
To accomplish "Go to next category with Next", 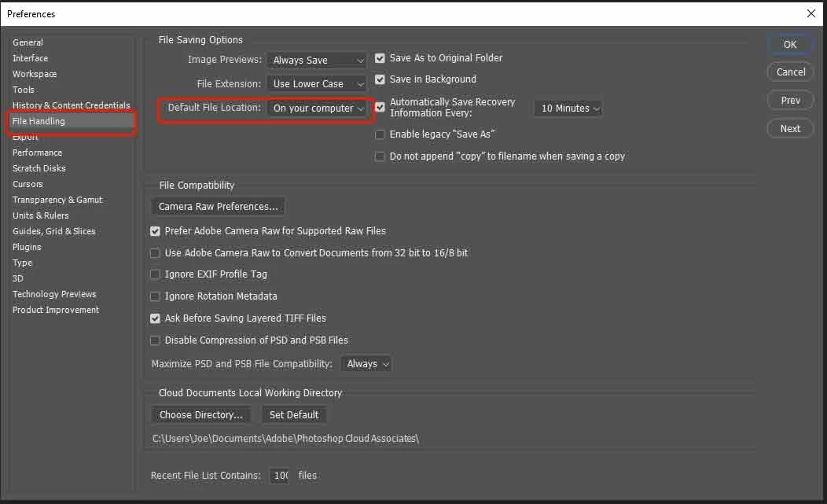I will click(790, 128).
